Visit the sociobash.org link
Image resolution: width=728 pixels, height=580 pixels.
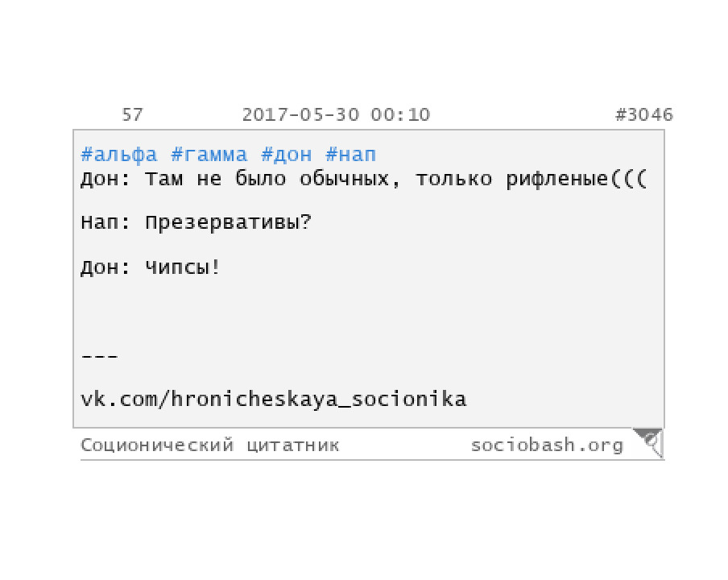(547, 445)
